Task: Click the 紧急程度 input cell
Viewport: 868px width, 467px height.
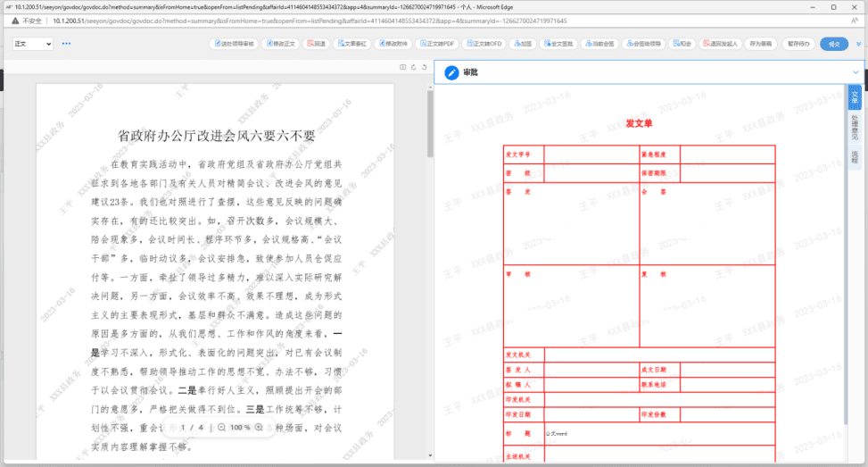Action: click(727, 154)
